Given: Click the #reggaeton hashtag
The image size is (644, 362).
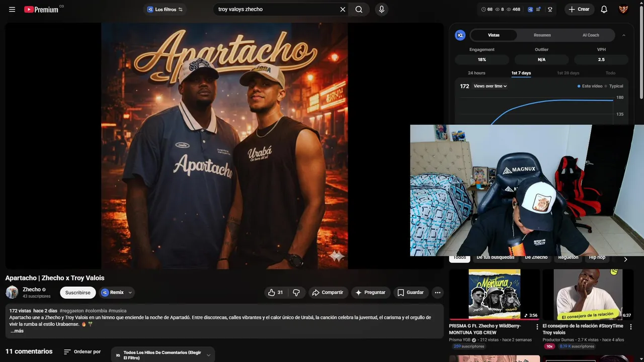Looking at the screenshot, I should 71,311.
